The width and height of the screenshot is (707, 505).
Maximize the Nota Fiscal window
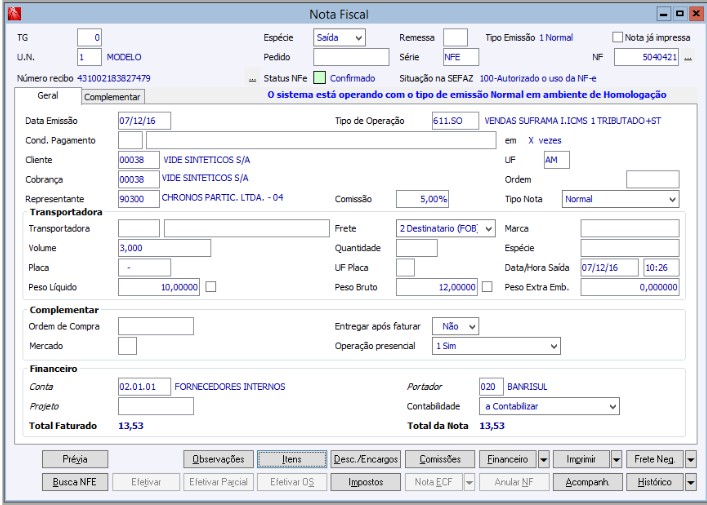pos(679,14)
